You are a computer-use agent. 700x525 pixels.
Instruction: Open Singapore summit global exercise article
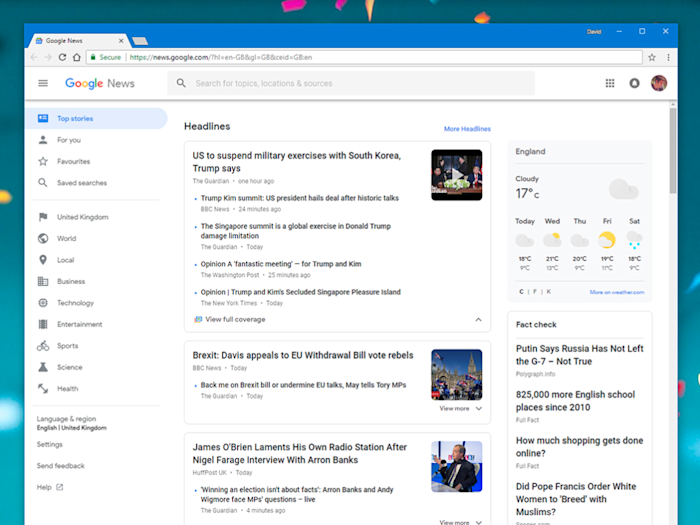pos(296,231)
